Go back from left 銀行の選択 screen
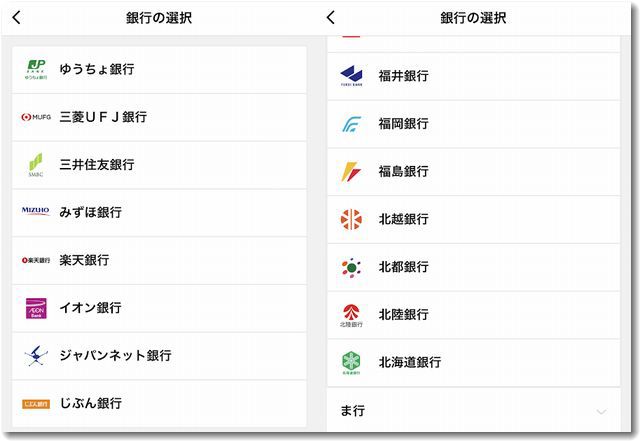 pos(17,18)
